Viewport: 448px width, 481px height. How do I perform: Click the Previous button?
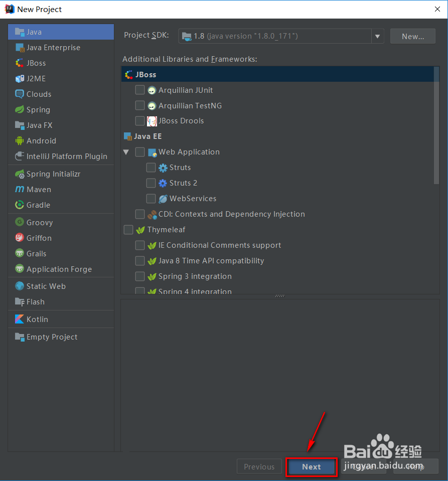(259, 466)
